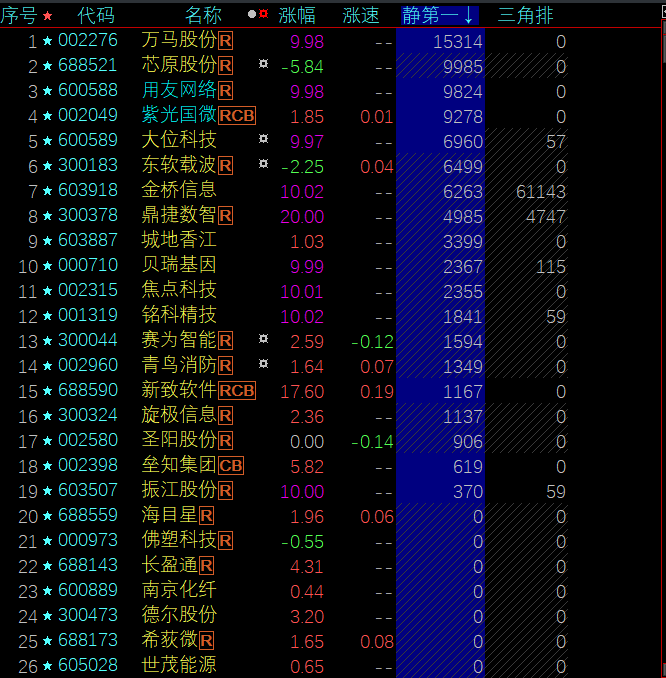Click the 15314 value in 静第一 column

point(458,42)
